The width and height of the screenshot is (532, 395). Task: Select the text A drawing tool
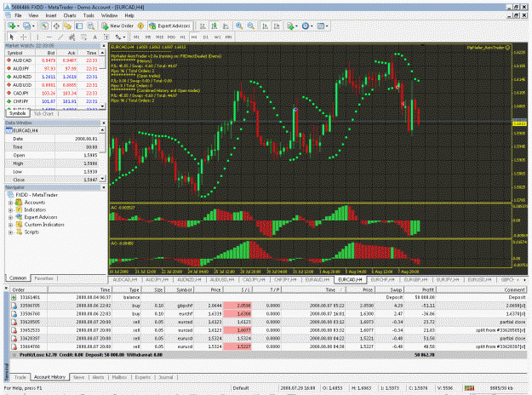tap(95, 37)
